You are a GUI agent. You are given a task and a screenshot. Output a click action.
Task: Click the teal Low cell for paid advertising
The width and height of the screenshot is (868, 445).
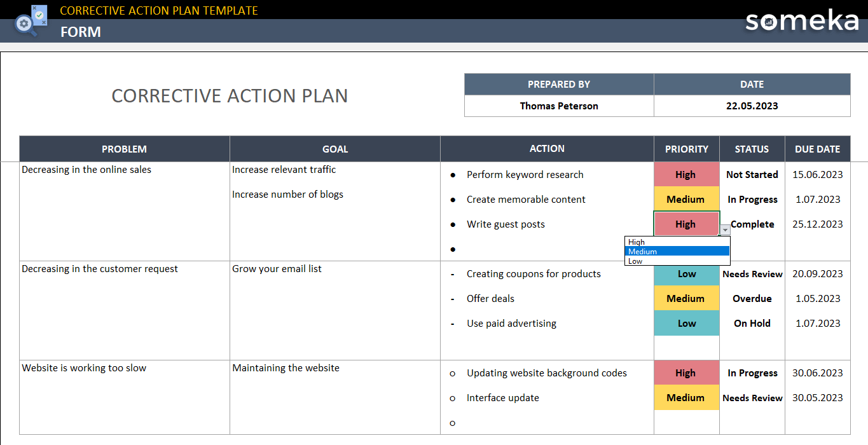686,323
